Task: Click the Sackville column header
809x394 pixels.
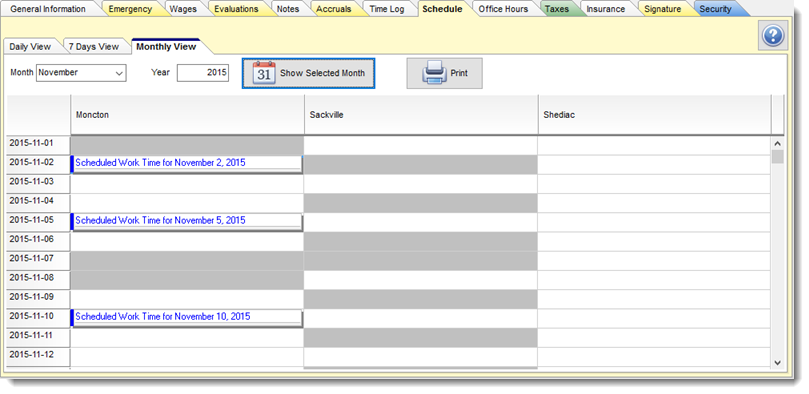Action: (x=421, y=114)
